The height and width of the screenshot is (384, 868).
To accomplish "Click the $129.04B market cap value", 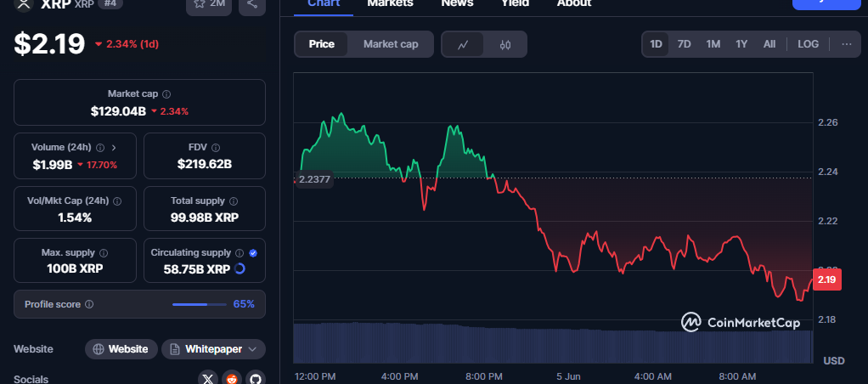I will pyautogui.click(x=118, y=111).
